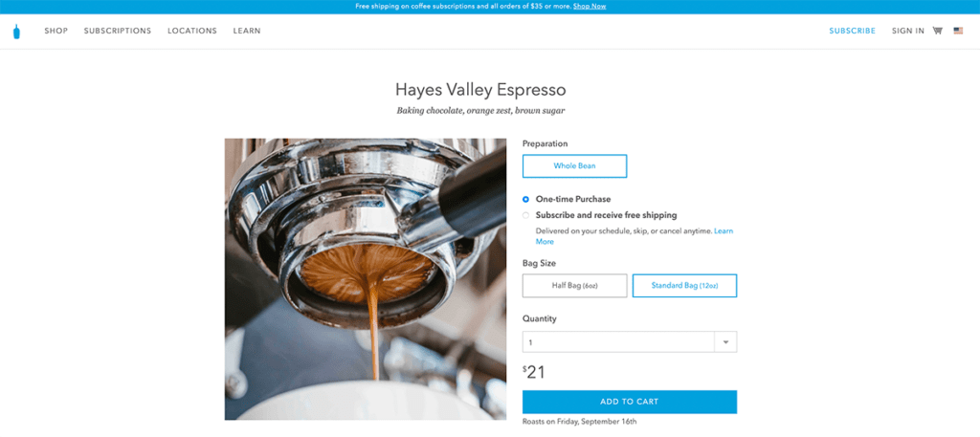Open the Quantity dropdown arrow

click(x=725, y=342)
